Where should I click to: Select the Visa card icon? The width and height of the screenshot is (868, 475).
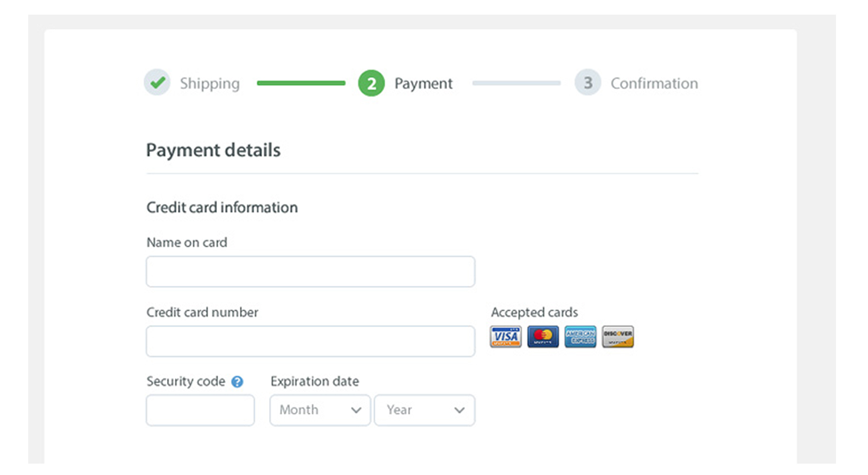(505, 337)
